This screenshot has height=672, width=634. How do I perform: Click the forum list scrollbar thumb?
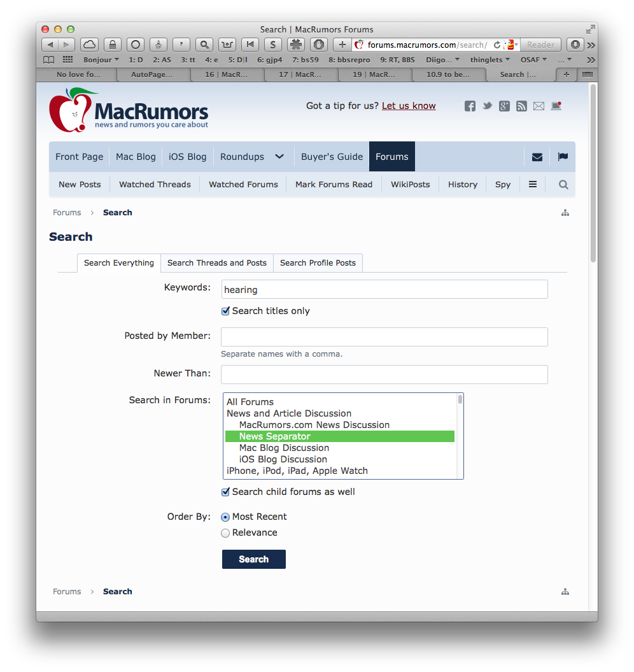460,400
